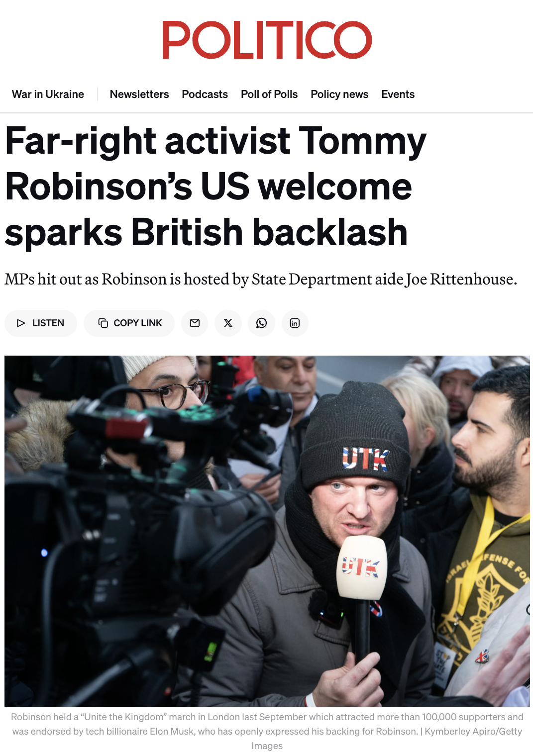Select Policy news in the navigation bar
533x756 pixels.
pyautogui.click(x=339, y=94)
